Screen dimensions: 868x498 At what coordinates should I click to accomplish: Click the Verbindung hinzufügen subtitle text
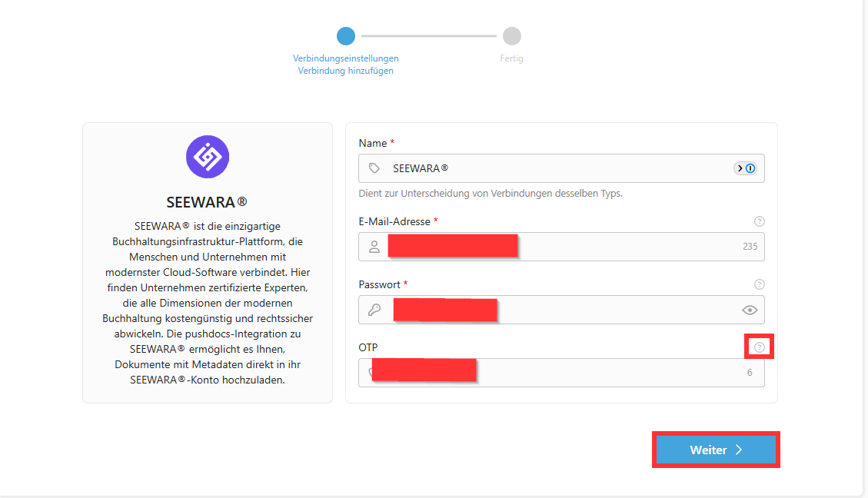[x=346, y=71]
